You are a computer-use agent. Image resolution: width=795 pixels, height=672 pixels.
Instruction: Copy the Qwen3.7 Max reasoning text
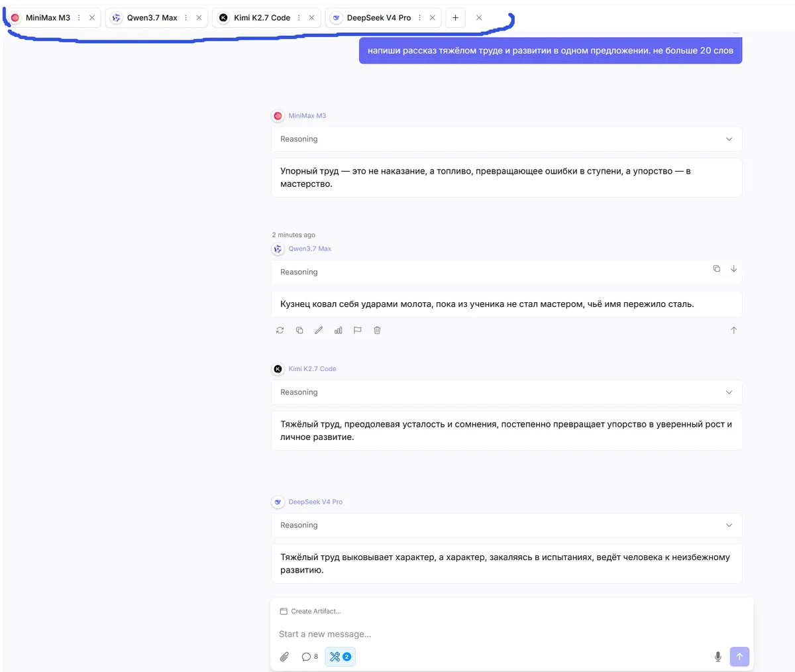pos(716,268)
